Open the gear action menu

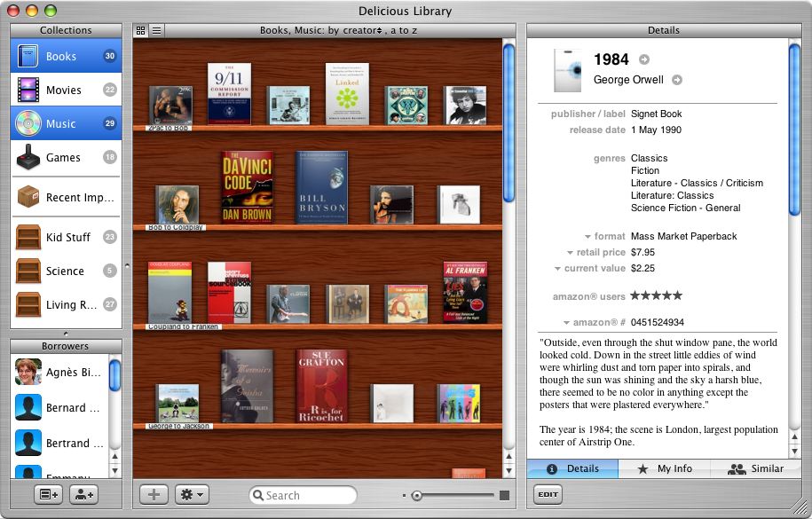[192, 495]
